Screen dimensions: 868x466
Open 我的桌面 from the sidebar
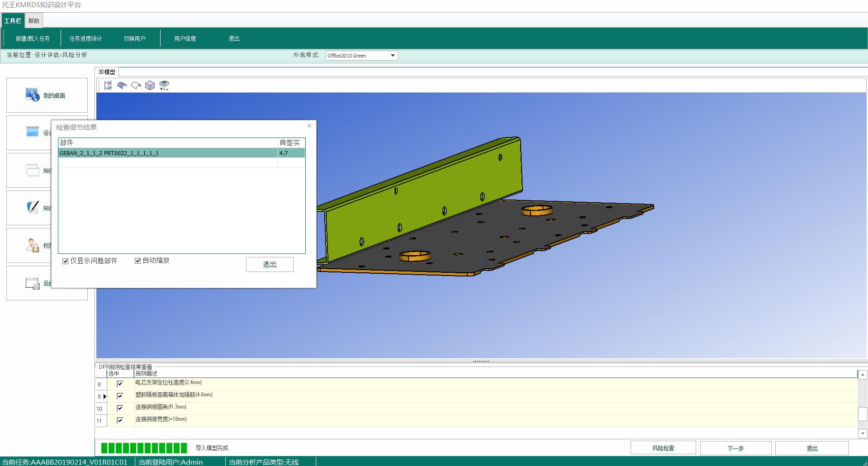point(47,95)
